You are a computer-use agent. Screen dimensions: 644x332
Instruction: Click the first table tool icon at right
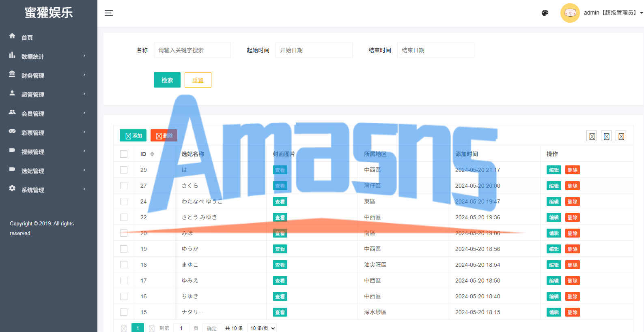(592, 136)
